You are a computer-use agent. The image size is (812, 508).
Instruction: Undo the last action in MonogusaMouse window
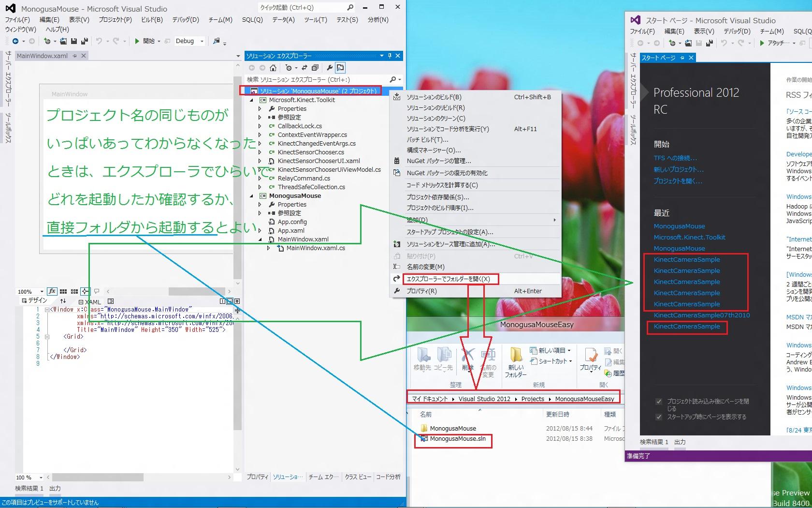tap(99, 41)
